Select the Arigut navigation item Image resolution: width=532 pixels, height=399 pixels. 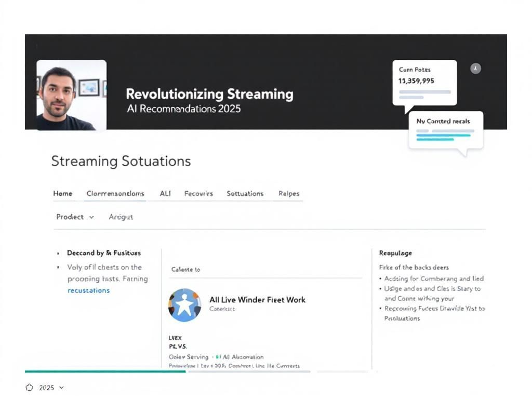coord(121,217)
